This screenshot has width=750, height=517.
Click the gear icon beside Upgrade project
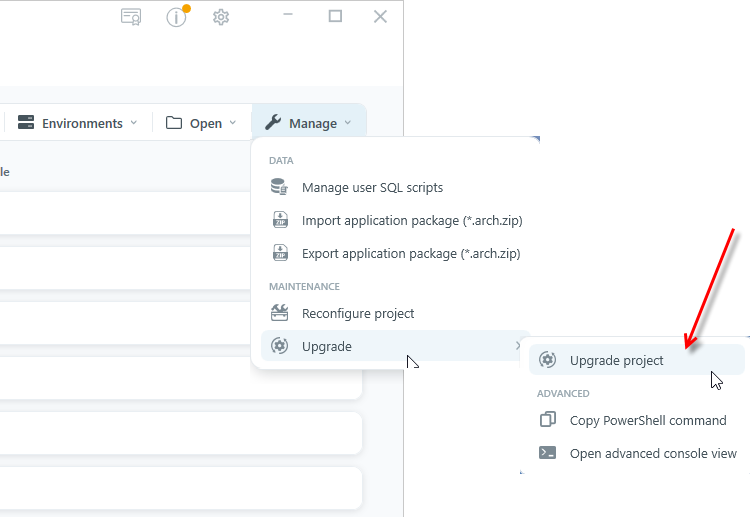click(x=547, y=360)
